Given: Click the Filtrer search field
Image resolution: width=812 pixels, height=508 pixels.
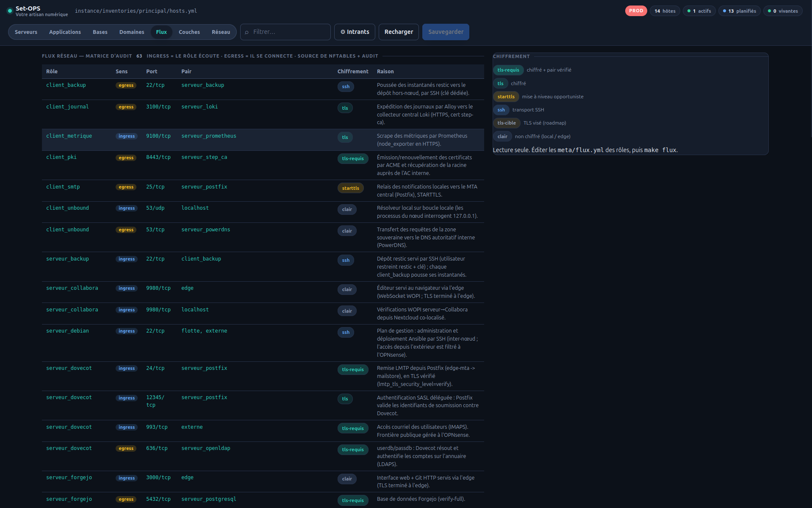Looking at the screenshot, I should pos(285,32).
